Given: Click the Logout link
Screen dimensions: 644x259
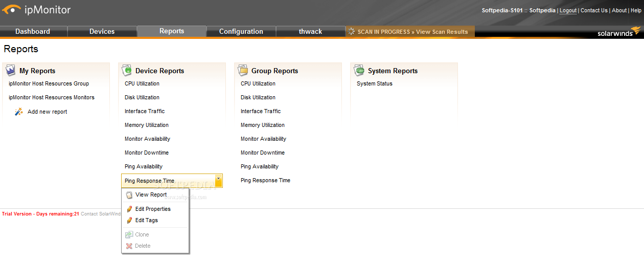Looking at the screenshot, I should point(568,10).
